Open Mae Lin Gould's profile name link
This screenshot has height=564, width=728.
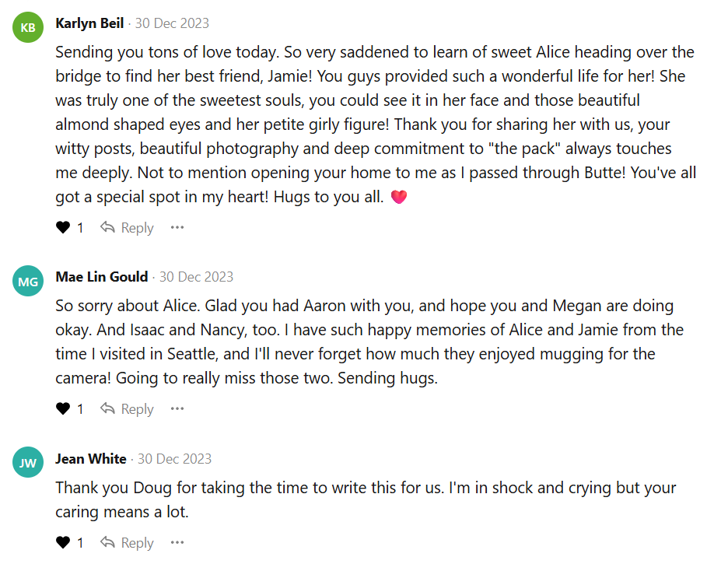pos(102,277)
